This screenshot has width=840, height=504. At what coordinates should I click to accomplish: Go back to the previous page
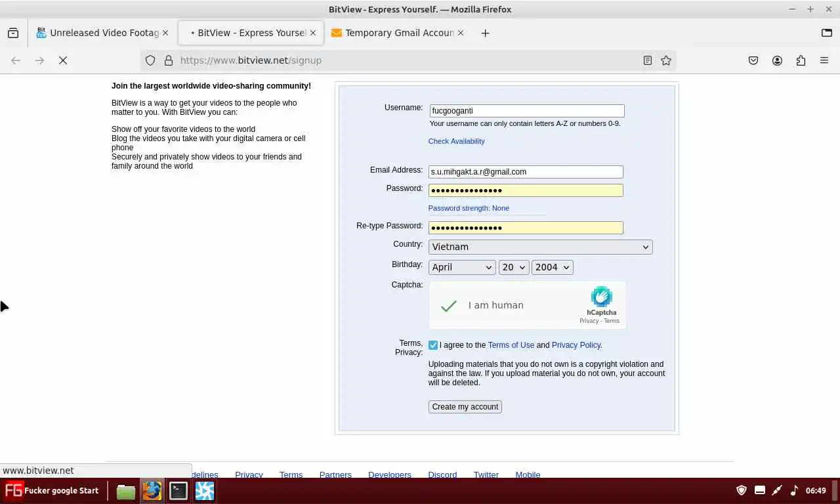pyautogui.click(x=16, y=60)
